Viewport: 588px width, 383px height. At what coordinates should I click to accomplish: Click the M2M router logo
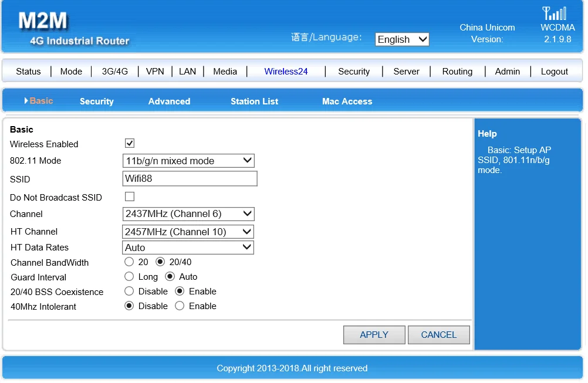pos(43,22)
